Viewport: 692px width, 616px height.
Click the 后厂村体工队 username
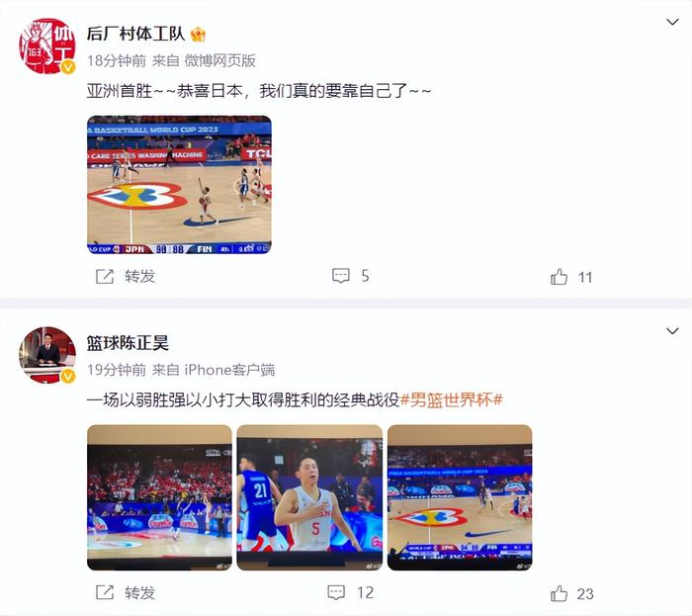135,34
